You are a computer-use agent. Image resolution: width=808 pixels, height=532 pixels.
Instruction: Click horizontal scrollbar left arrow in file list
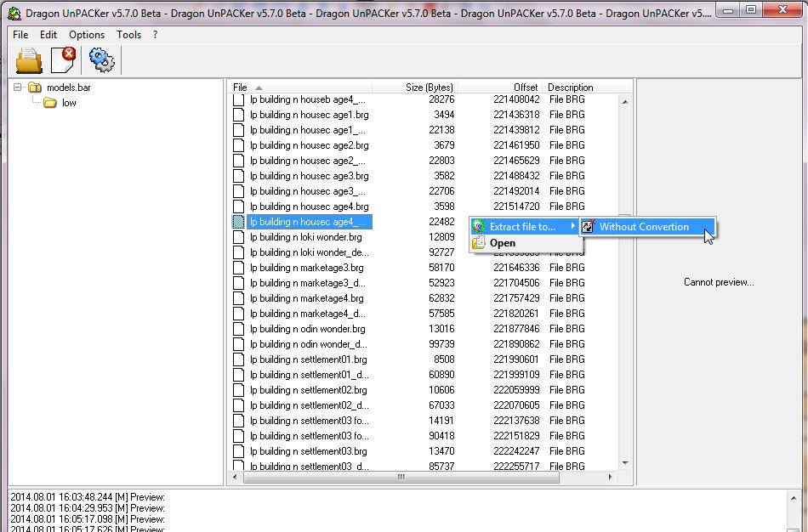coord(236,477)
